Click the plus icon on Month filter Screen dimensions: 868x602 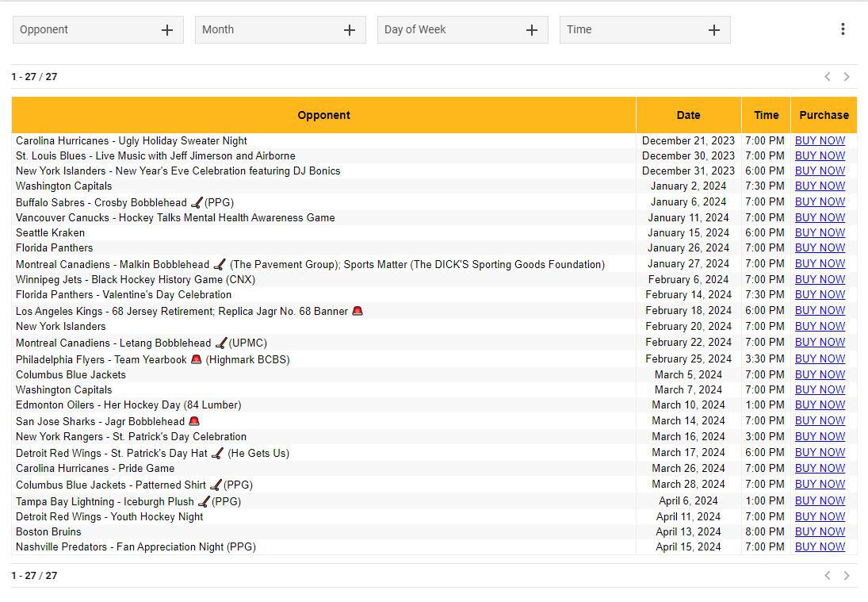[350, 30]
